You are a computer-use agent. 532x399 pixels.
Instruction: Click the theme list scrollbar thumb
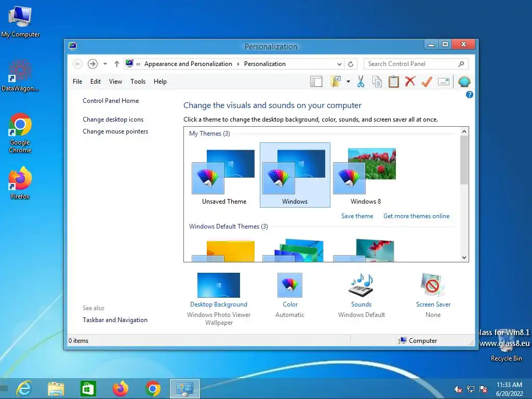464,160
